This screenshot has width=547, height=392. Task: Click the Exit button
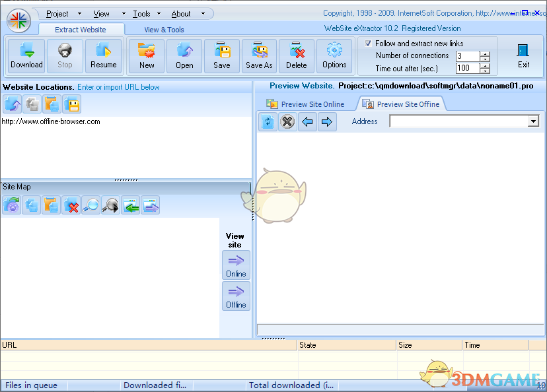[523, 55]
